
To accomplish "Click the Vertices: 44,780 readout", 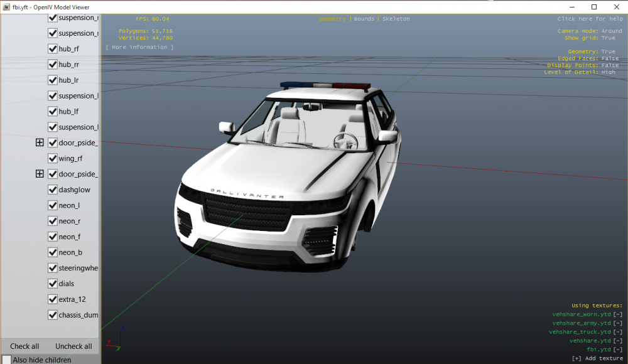I will pos(146,38).
